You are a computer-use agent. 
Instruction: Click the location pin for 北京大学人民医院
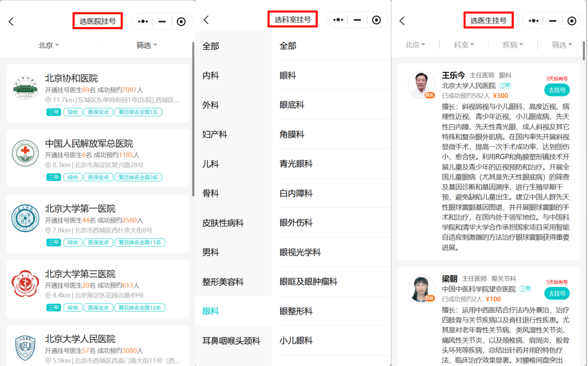(x=48, y=360)
